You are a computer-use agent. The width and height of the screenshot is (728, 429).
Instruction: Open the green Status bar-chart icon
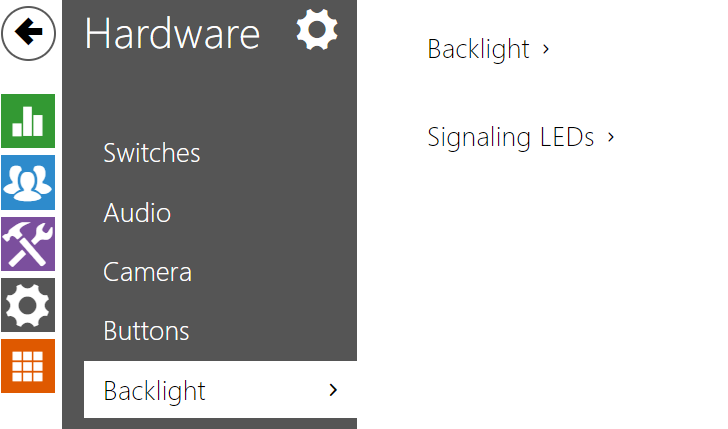coord(28,121)
